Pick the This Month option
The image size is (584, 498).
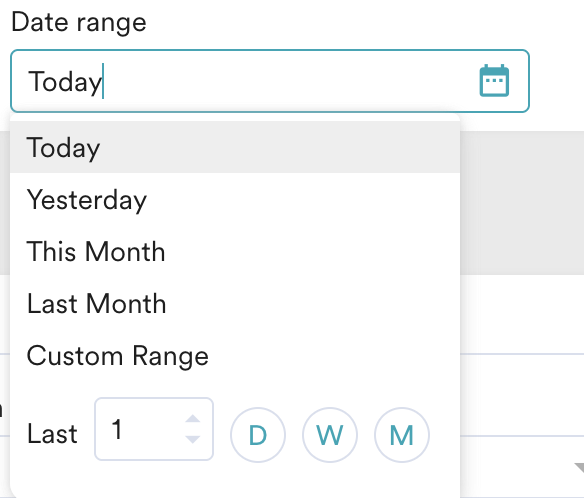(x=235, y=251)
